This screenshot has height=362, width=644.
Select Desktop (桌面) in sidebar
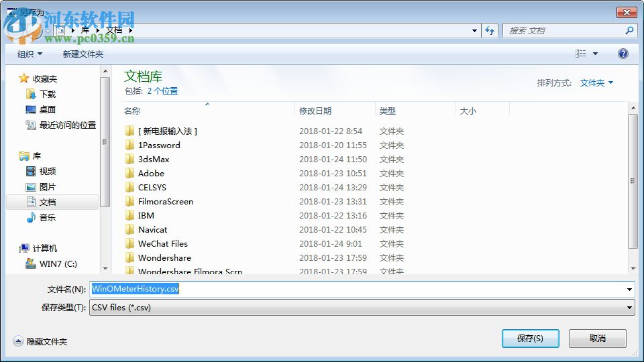(x=41, y=109)
